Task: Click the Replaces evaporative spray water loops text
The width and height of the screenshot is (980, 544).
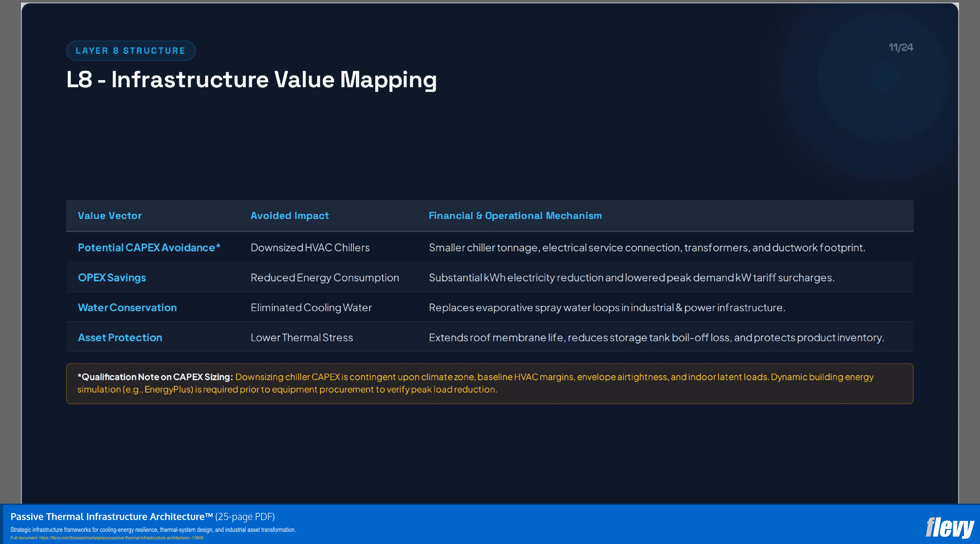Action: click(x=607, y=307)
